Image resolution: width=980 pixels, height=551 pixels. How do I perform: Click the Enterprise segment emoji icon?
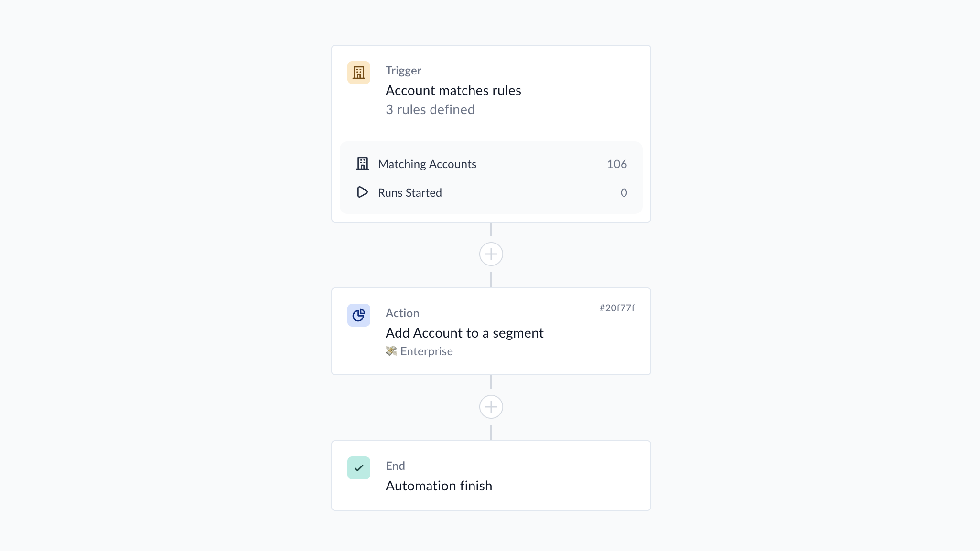[x=391, y=351]
